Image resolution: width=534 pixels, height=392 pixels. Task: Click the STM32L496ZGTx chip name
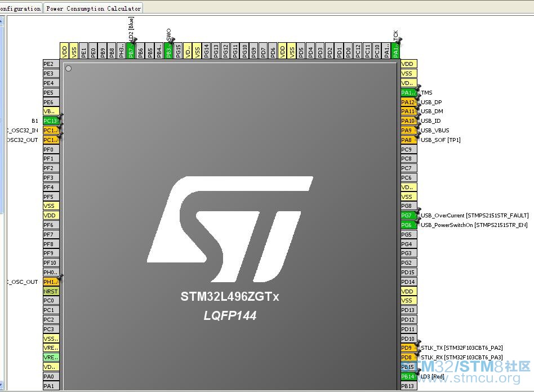pyautogui.click(x=230, y=297)
